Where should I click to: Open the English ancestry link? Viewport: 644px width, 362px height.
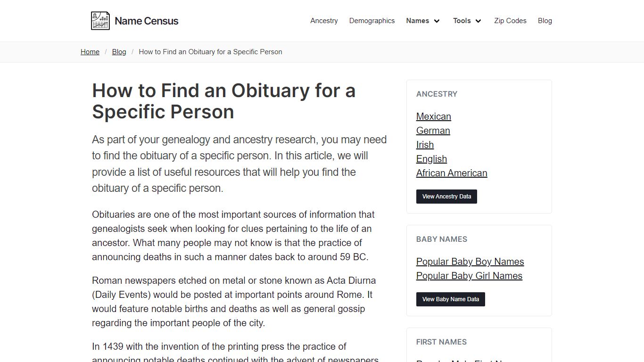point(431,159)
